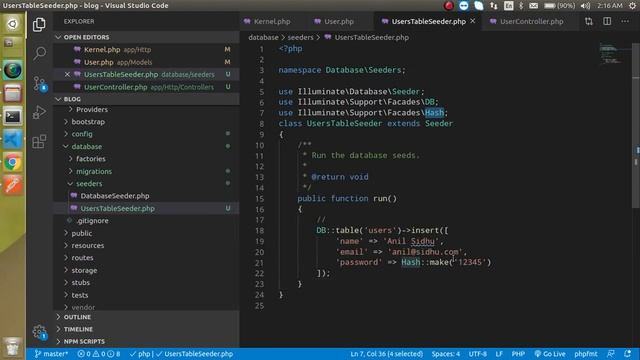Click the errors and warnings count
640x360 pixels.
click(x=99, y=353)
